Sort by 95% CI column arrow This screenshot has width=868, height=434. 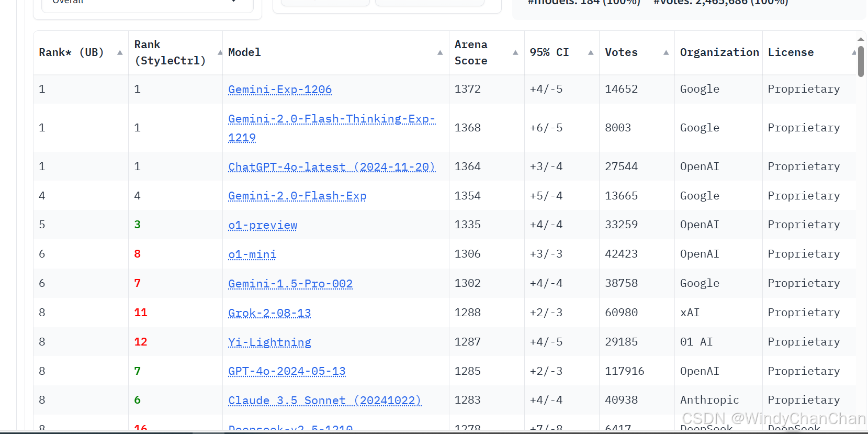pyautogui.click(x=591, y=53)
